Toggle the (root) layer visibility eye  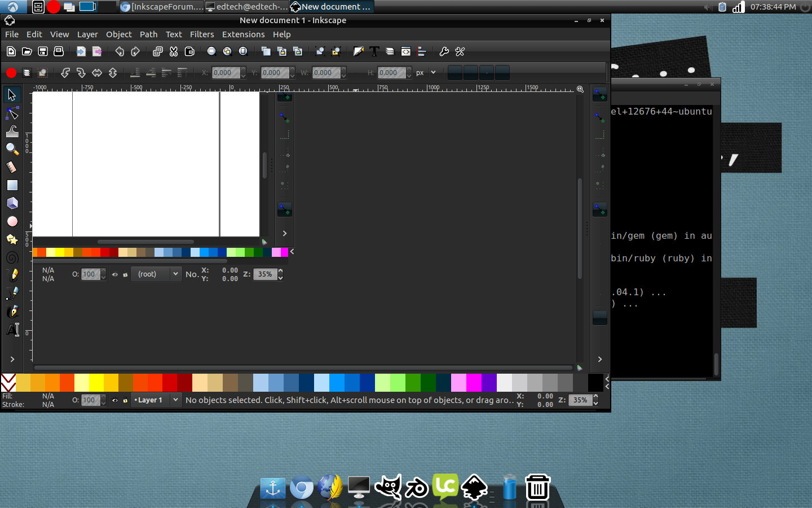(x=115, y=274)
